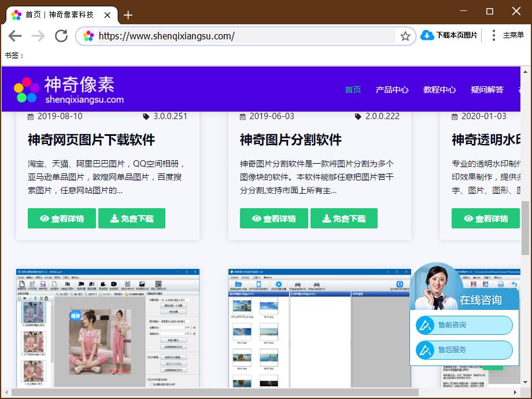Open the 主菜单 main menu
This screenshot has width=532, height=399.
pyautogui.click(x=508, y=35)
